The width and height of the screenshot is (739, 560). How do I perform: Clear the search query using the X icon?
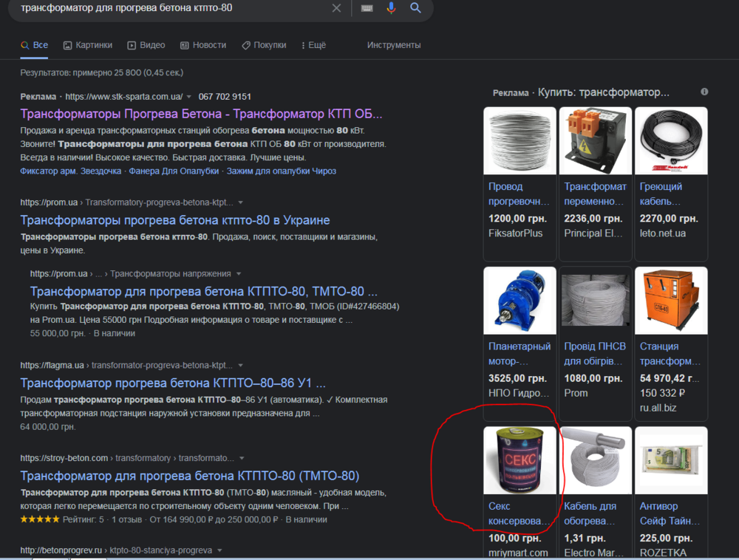coord(336,8)
